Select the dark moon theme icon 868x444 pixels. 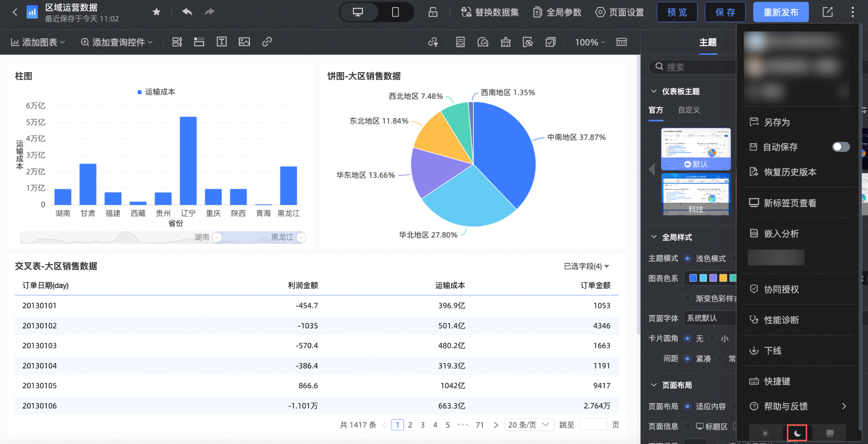click(797, 433)
